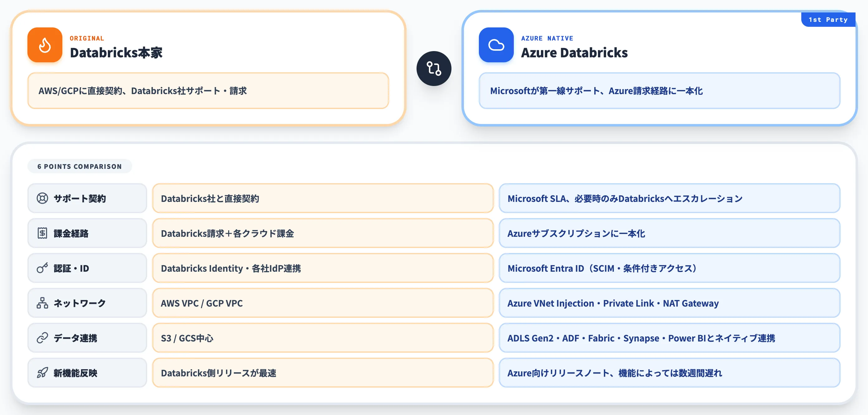Click the 1st Party badge
This screenshot has height=415, width=868.
click(x=828, y=20)
